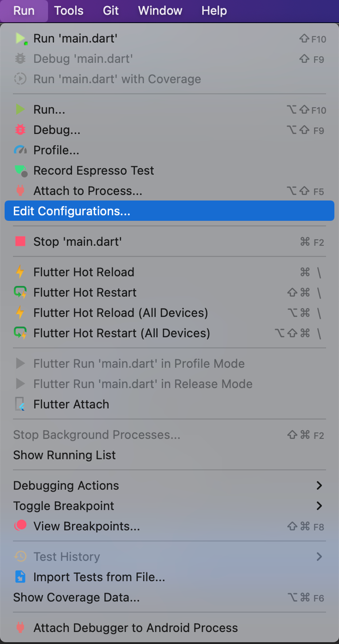The image size is (339, 644).
Task: Open the Git menu in the menu bar
Action: pyautogui.click(x=111, y=11)
